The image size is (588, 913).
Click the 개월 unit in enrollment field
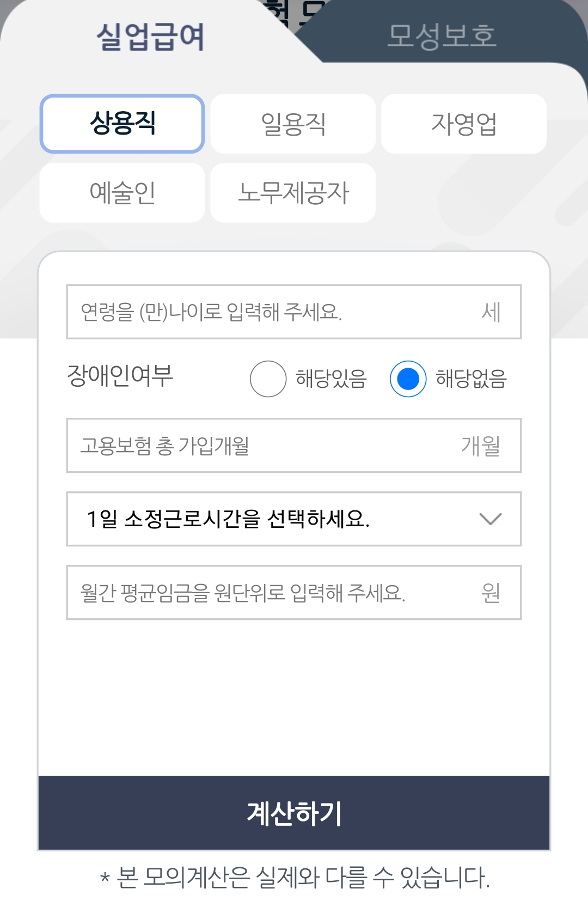point(480,446)
